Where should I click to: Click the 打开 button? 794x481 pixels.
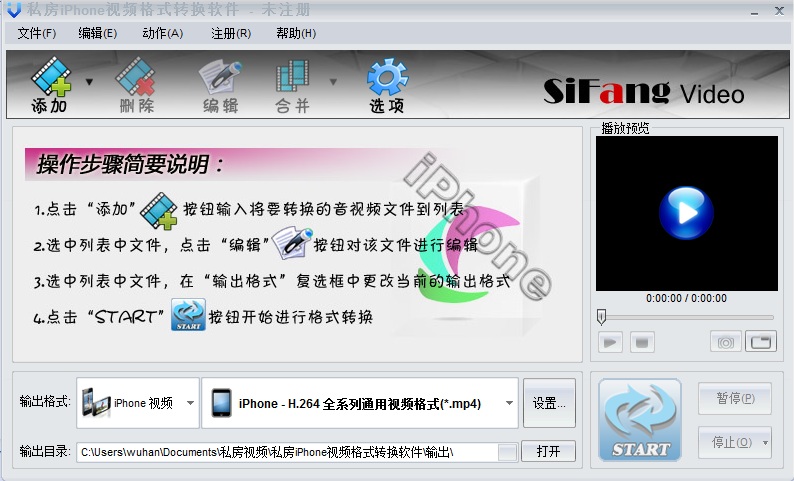coord(548,451)
